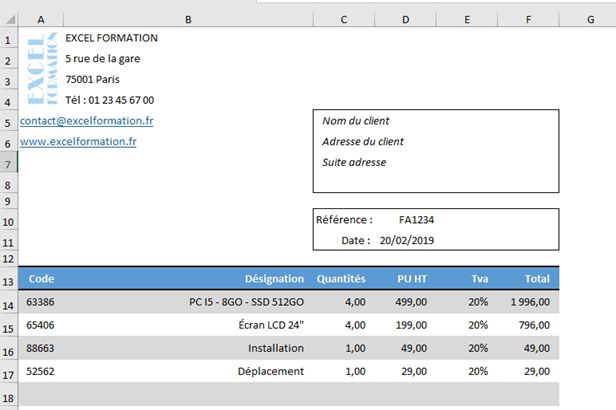Click the 'Déplacement' designation cell
Viewport: 616px width, 410px height.
(270, 371)
